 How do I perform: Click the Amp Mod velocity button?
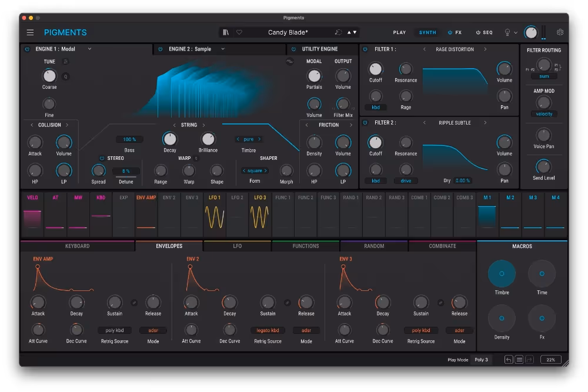[544, 114]
